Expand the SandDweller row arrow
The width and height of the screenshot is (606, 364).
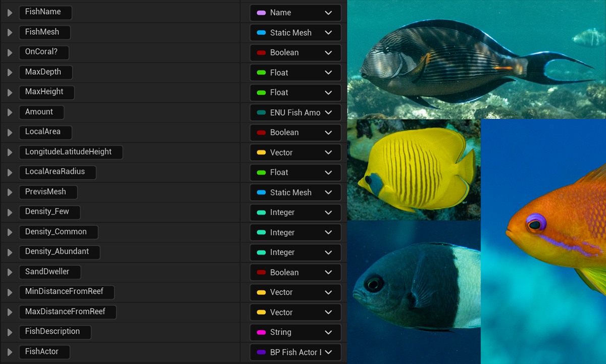tap(10, 273)
